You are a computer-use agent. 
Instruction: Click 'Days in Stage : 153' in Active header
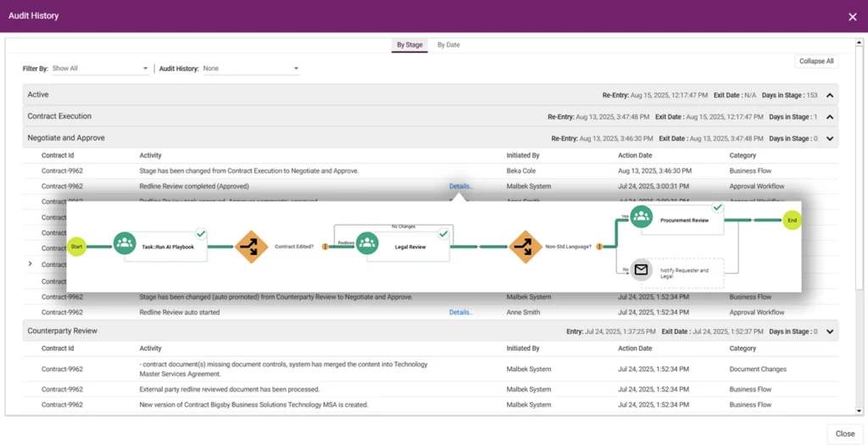[x=789, y=95]
